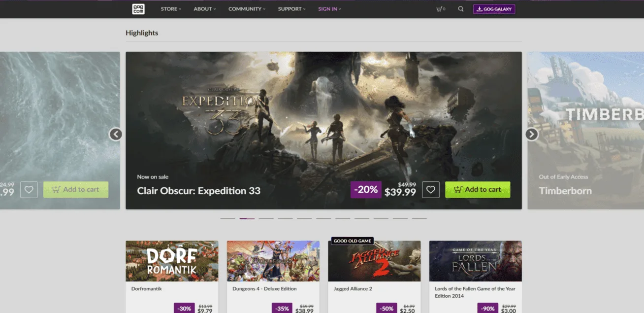Open Dungeons 4 - Deluxe Edition thumbnail
Viewport: 644px width, 313px height.
click(273, 261)
